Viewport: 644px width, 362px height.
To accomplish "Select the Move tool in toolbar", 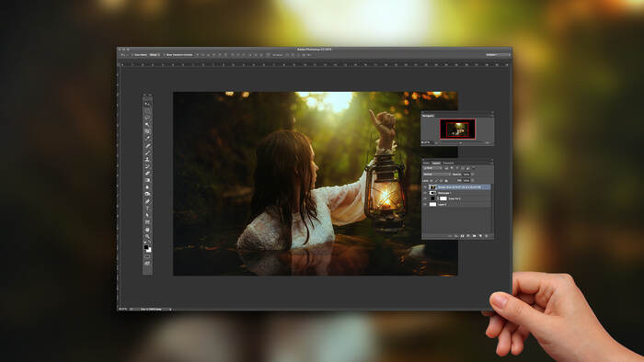I will point(147,104).
